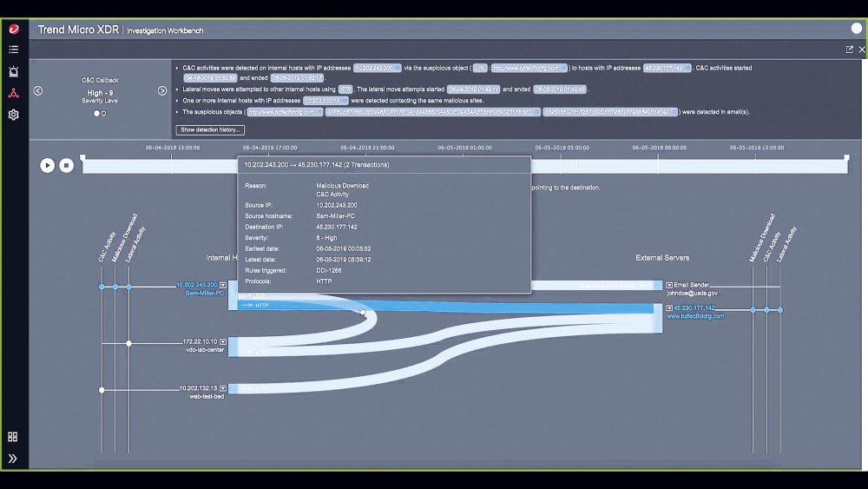Select Malicious Download dot for Sam-Miller-PC row
Viewport: 868px width, 489px height.
[x=115, y=287]
